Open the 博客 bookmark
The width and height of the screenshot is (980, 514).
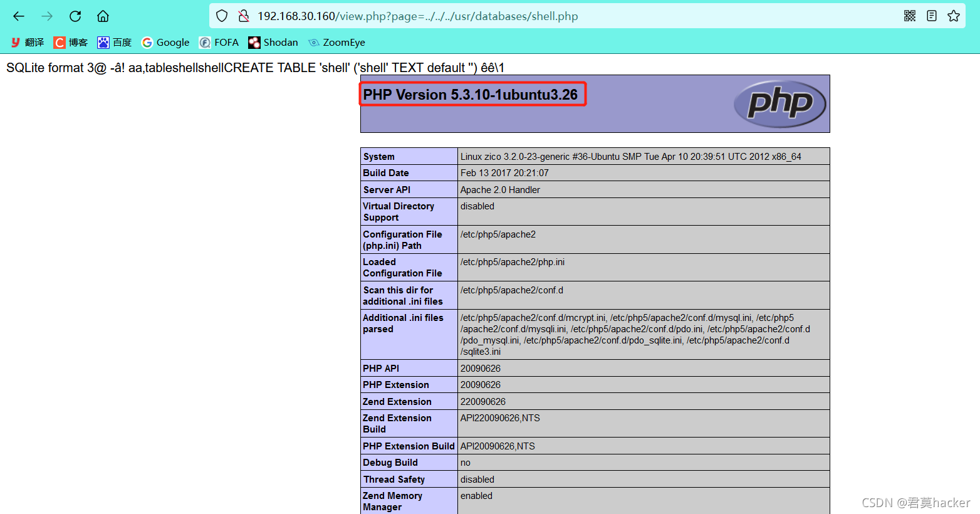(x=71, y=43)
